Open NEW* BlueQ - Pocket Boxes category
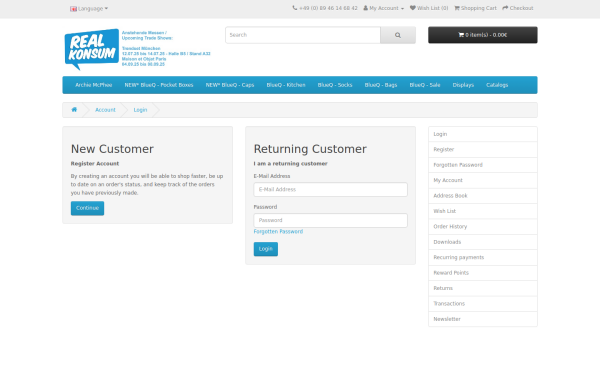Image resolution: width=600 pixels, height=375 pixels. [x=159, y=85]
